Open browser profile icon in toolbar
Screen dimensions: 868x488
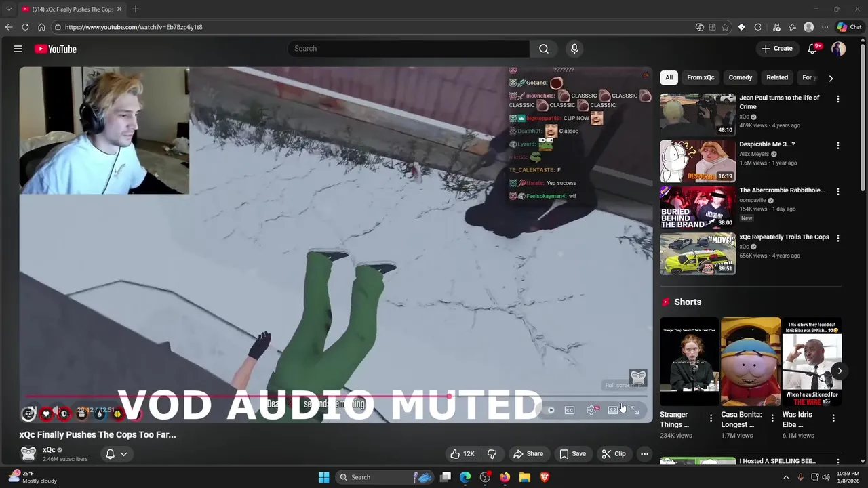click(x=808, y=27)
